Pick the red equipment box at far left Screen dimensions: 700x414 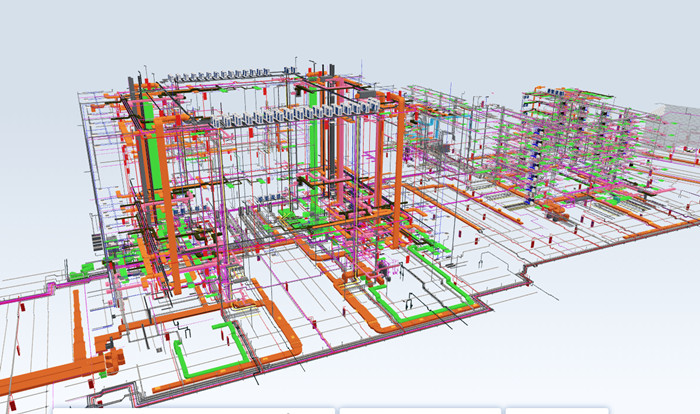tap(21, 320)
